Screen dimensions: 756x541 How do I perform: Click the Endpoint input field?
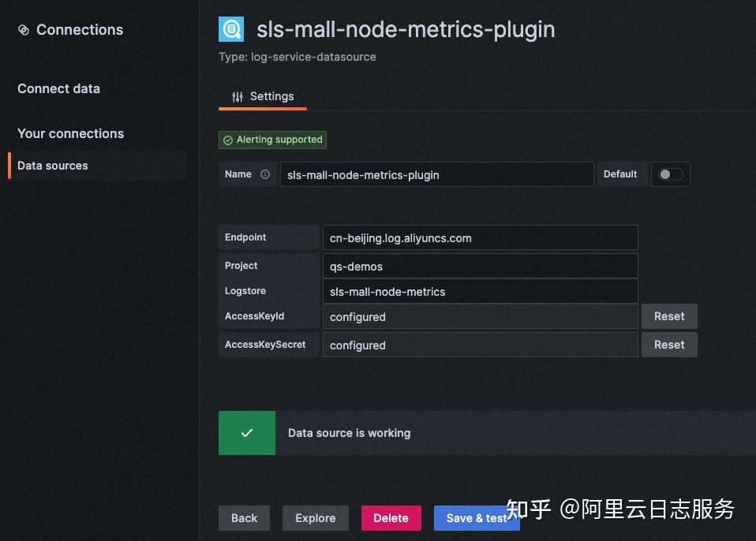point(480,237)
